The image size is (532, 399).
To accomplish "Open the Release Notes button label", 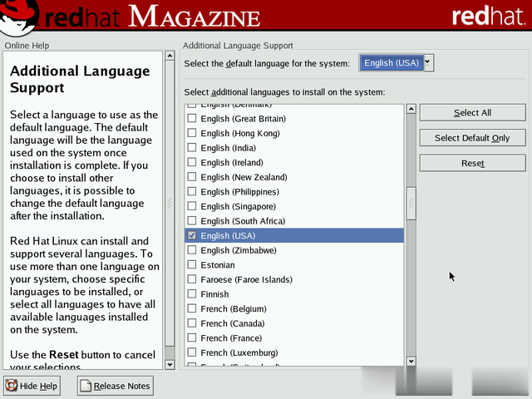I will click(121, 386).
